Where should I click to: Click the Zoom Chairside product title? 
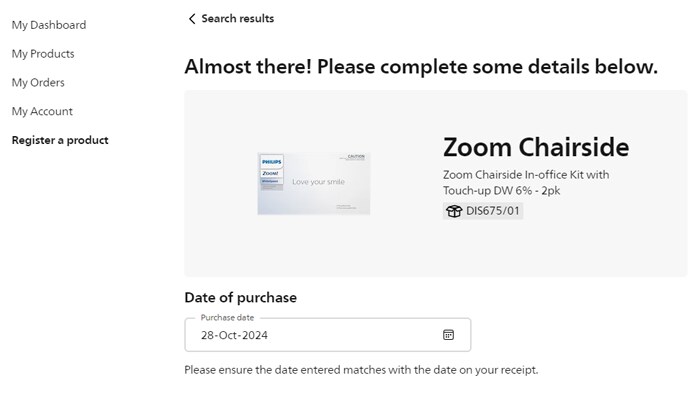click(536, 147)
